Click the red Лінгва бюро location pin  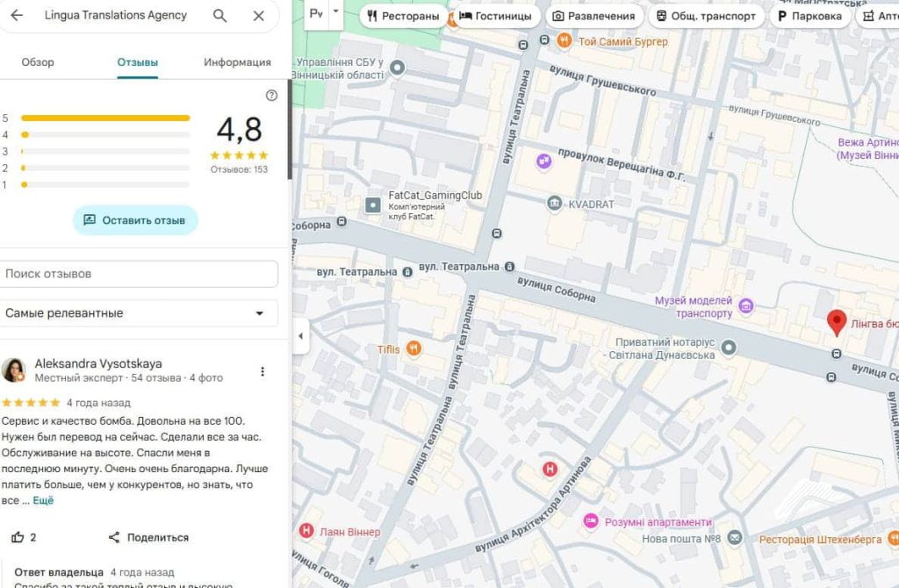click(x=837, y=322)
